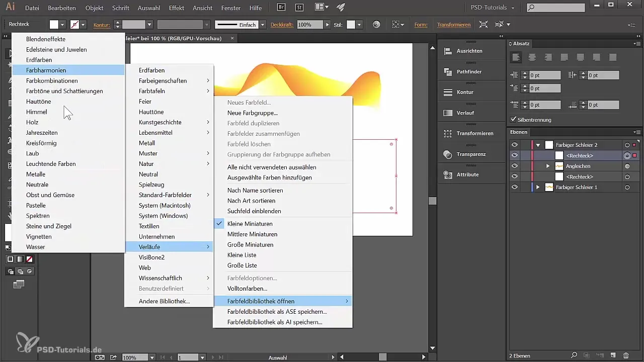Click the Deckkraft 100% input field
Image resolution: width=644 pixels, height=362 pixels.
coord(309,25)
